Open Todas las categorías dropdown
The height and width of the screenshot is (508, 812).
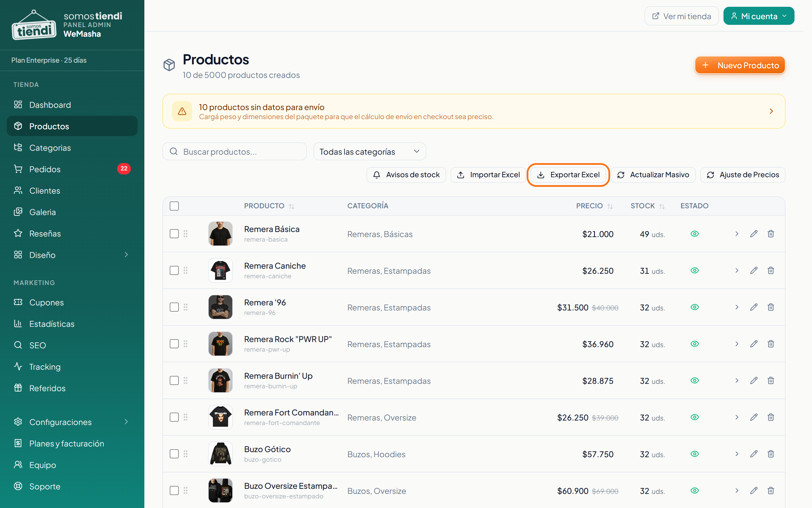pyautogui.click(x=369, y=152)
